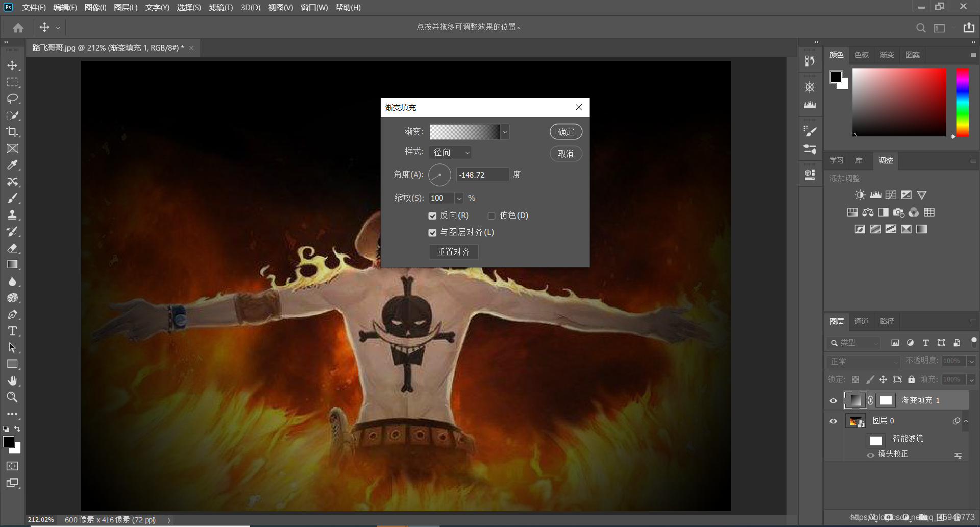The image size is (980, 527).
Task: Select the Brush tool
Action: pos(12,198)
